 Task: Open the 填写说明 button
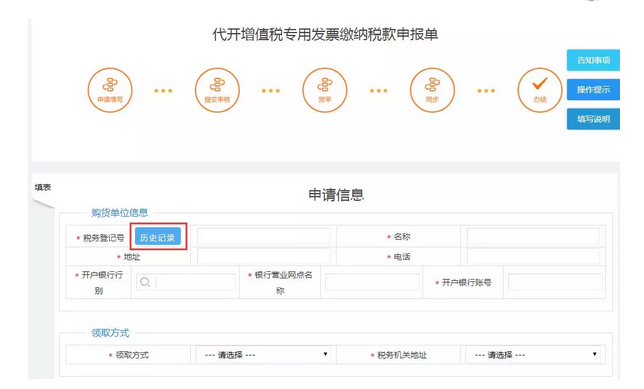pyautogui.click(x=593, y=119)
